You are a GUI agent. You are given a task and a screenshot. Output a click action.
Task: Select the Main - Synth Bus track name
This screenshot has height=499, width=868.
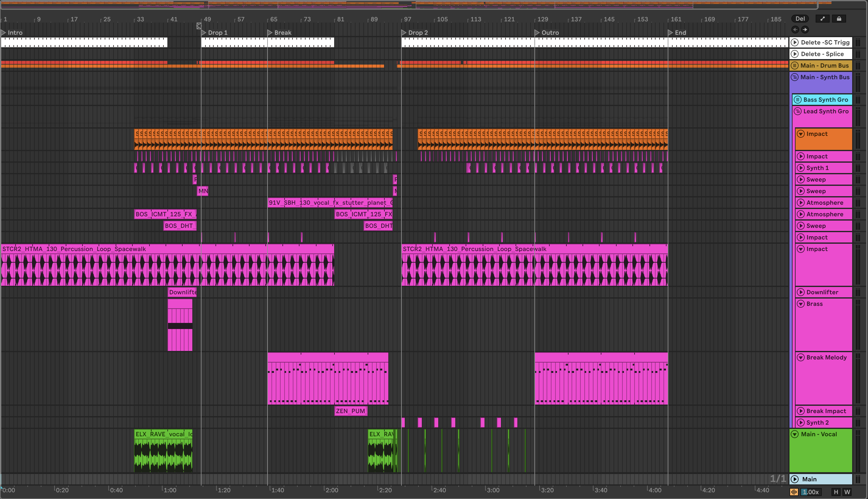click(825, 77)
